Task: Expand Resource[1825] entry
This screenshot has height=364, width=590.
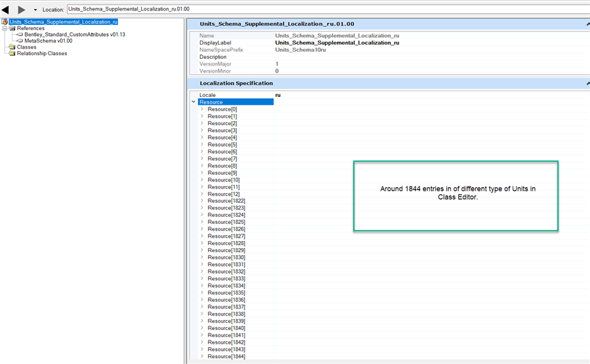Action: pyautogui.click(x=202, y=222)
